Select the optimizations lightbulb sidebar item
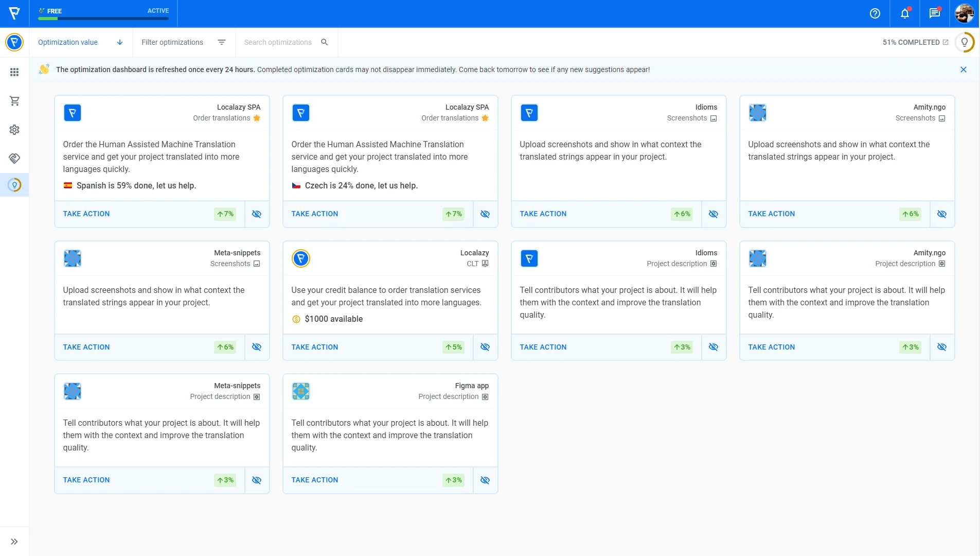980x556 pixels. (x=14, y=185)
